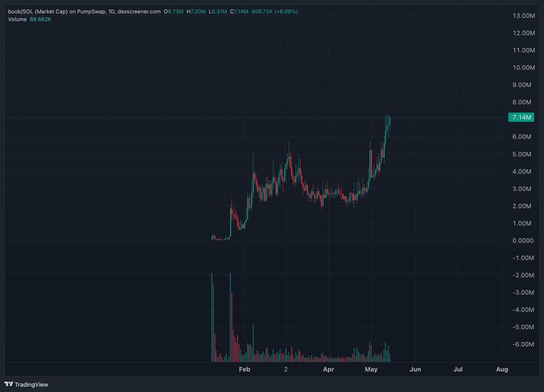This screenshot has height=392, width=544.
Task: Click the Volume indicator label
Action: click(17, 19)
